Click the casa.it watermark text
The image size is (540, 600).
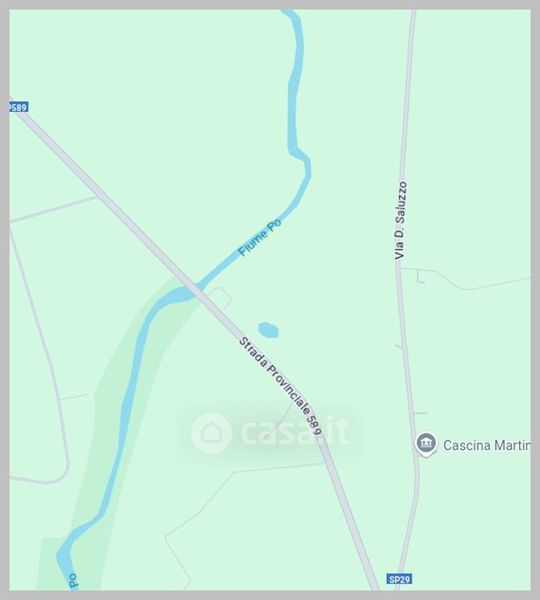click(295, 432)
